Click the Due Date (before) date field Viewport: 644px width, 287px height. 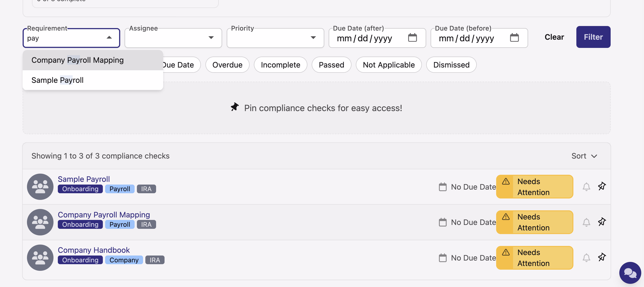tap(479, 38)
